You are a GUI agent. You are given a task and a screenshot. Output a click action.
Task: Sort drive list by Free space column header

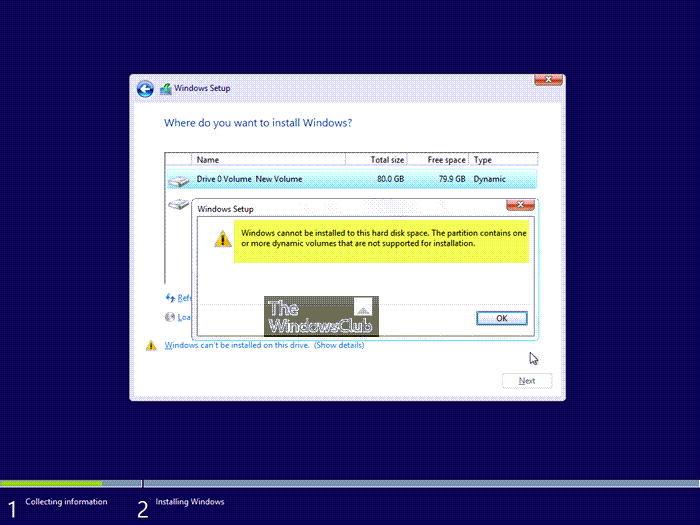click(x=438, y=159)
